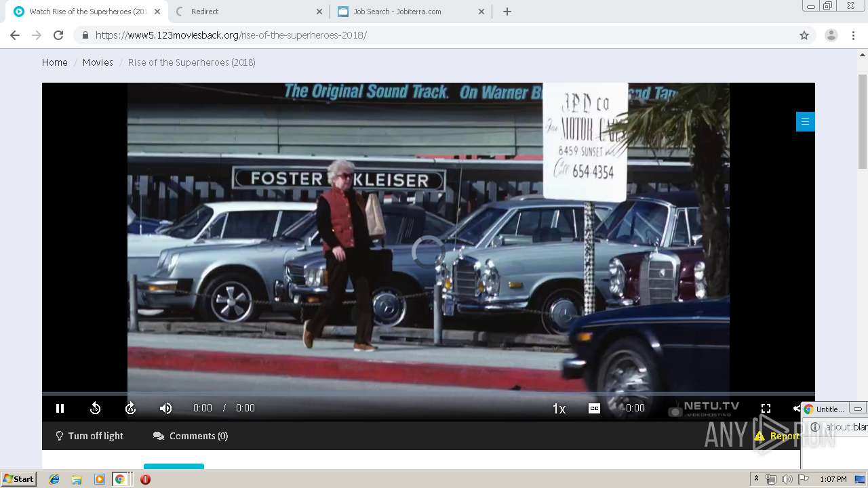Open the network tray icon
The width and height of the screenshot is (868, 488).
[x=771, y=479]
